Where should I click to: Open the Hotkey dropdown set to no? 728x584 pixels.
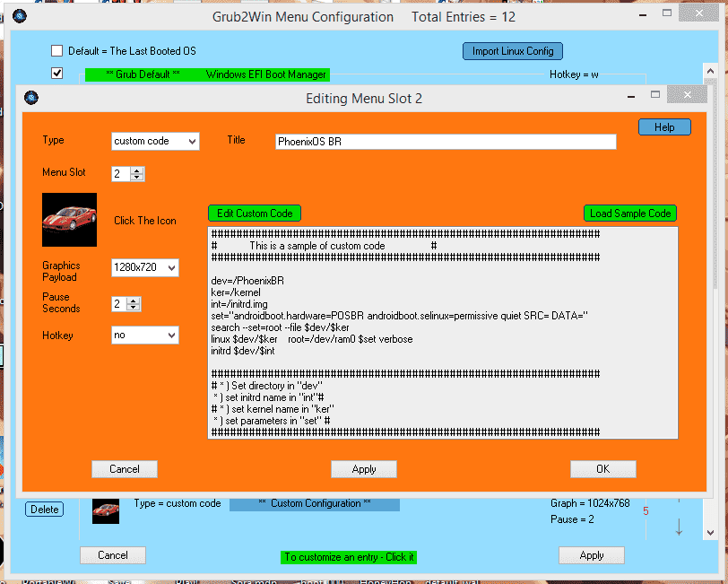pos(145,335)
